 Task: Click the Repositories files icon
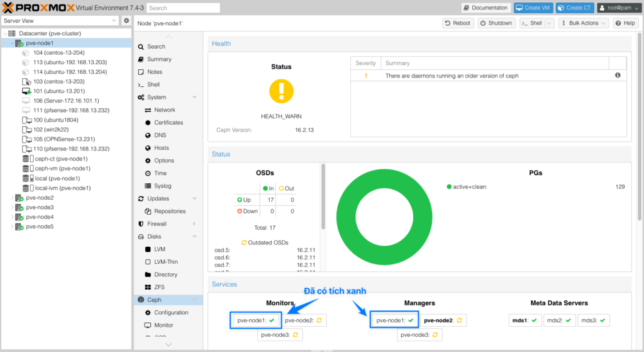(148, 212)
